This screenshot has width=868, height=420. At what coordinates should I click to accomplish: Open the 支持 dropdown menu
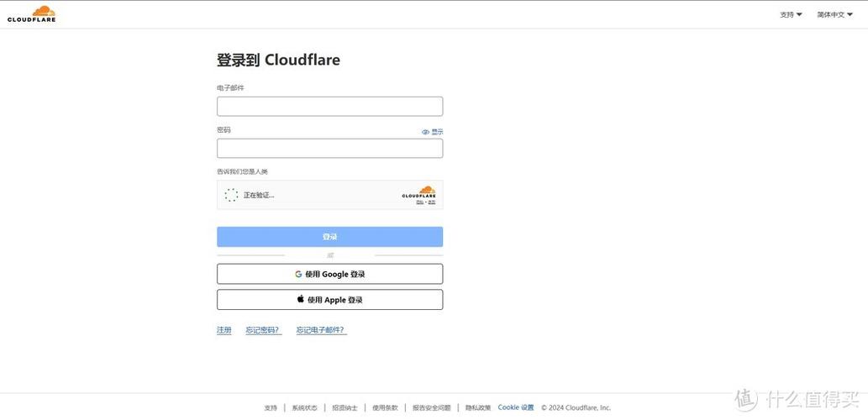791,15
